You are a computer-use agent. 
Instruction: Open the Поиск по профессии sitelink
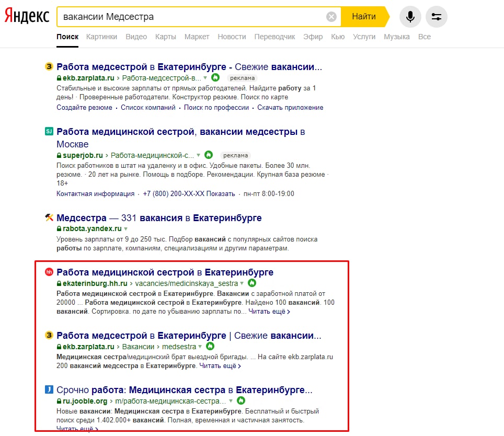pos(216,107)
